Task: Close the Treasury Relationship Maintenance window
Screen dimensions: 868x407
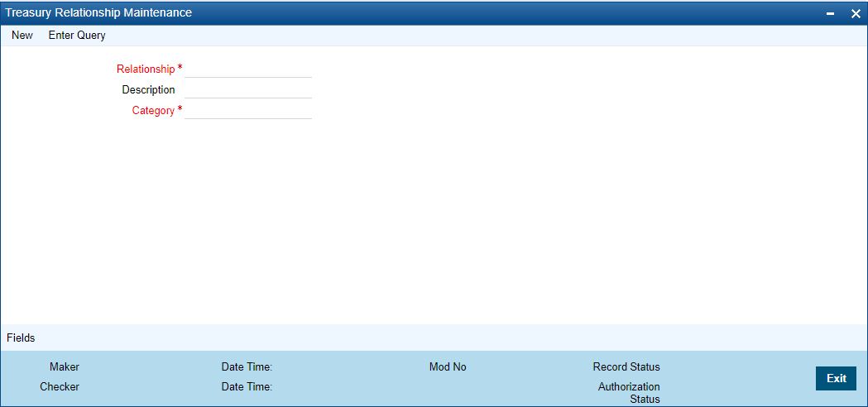Action: (x=856, y=14)
